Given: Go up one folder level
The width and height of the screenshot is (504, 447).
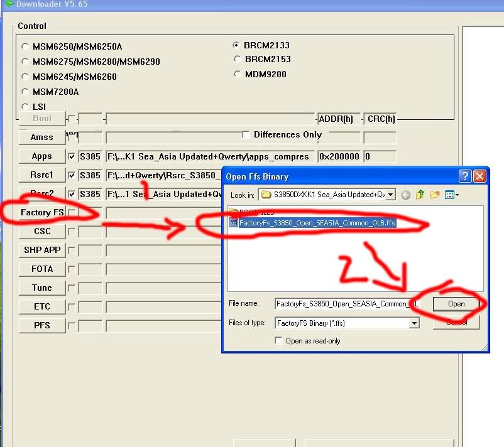Looking at the screenshot, I should point(420,195).
